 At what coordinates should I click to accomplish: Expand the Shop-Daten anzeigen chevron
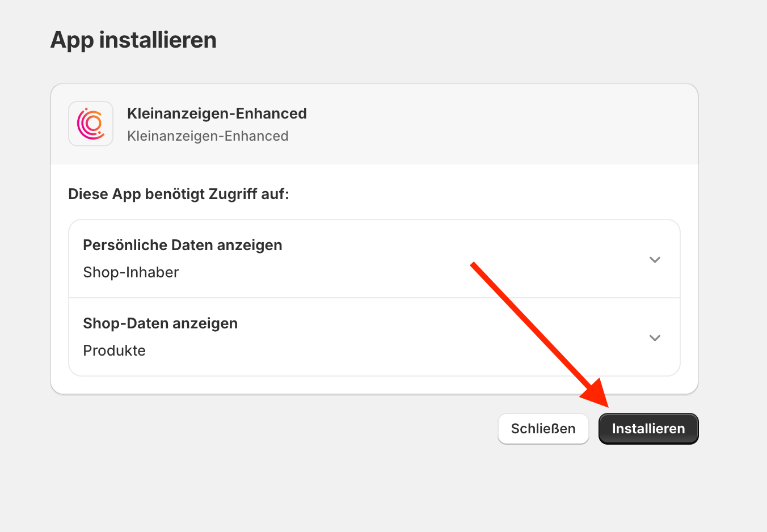point(655,338)
